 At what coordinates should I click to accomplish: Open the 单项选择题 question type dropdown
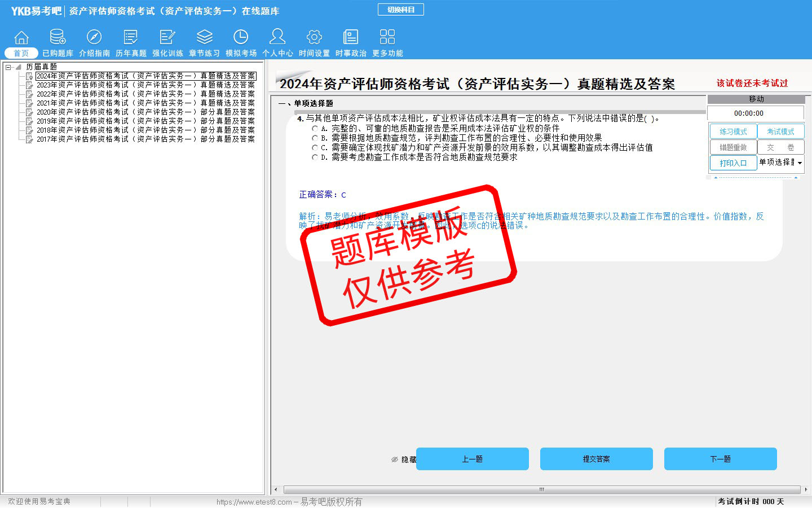pyautogui.click(x=800, y=163)
